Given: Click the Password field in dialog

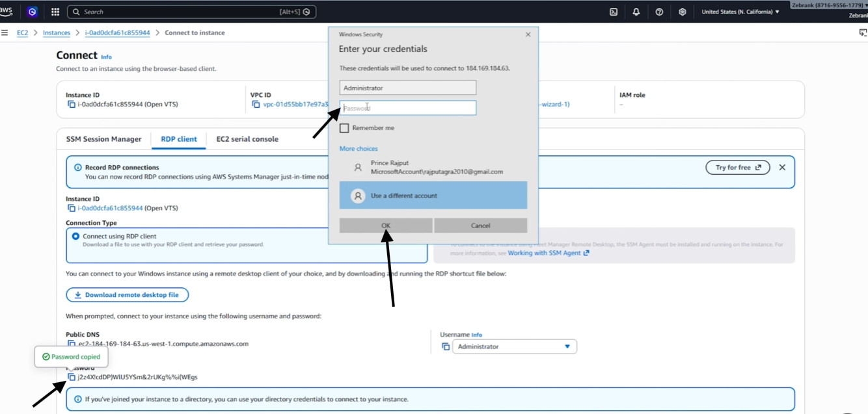Looking at the screenshot, I should click(408, 108).
